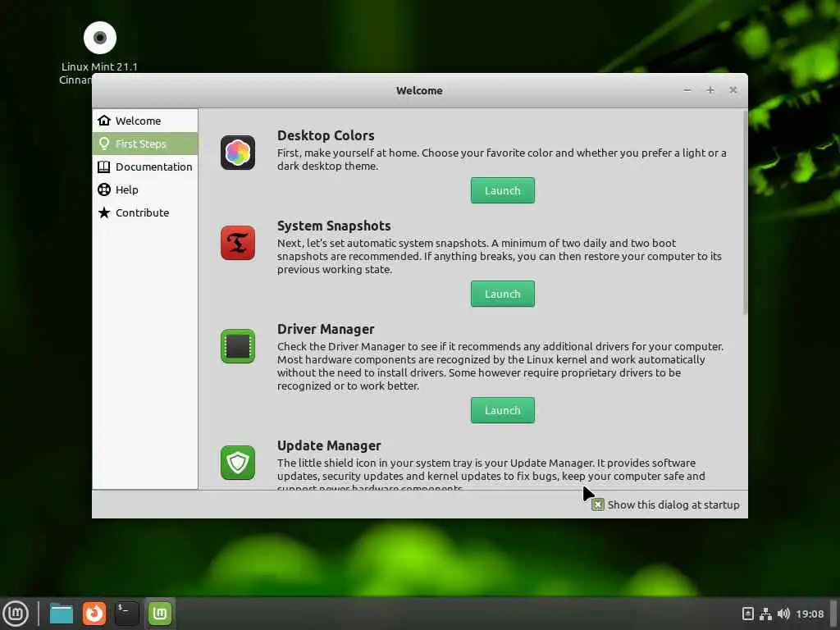The height and width of the screenshot is (630, 840).
Task: Launch System Snapshots
Action: pos(503,294)
